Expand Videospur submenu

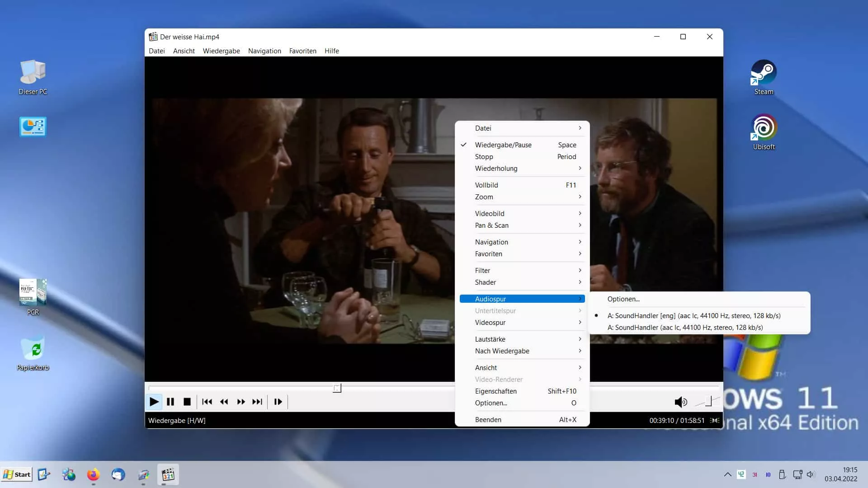click(522, 323)
